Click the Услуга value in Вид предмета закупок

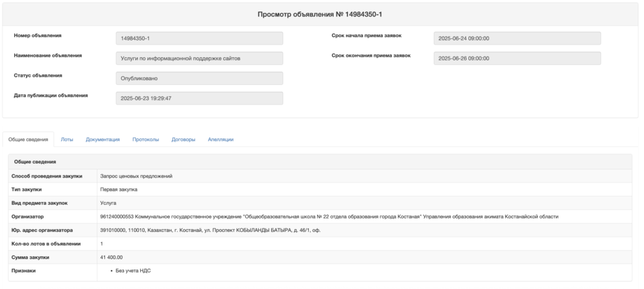tap(108, 203)
